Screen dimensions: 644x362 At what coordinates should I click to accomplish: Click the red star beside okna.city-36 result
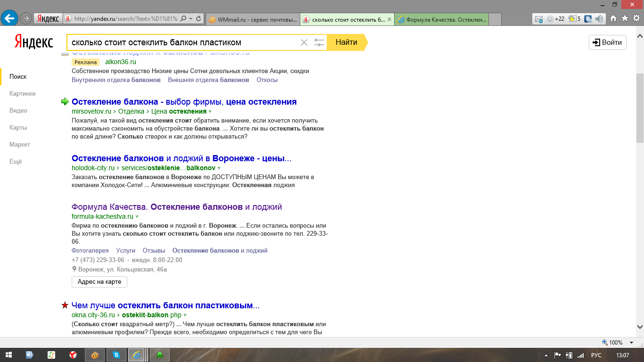click(65, 305)
